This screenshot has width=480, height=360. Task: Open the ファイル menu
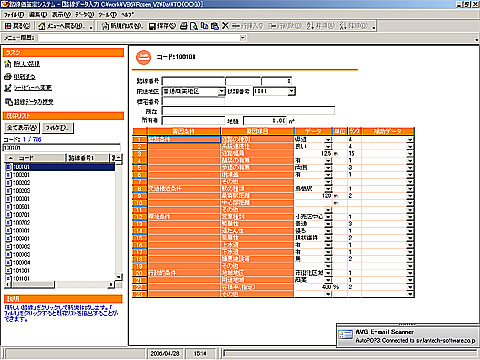click(14, 15)
